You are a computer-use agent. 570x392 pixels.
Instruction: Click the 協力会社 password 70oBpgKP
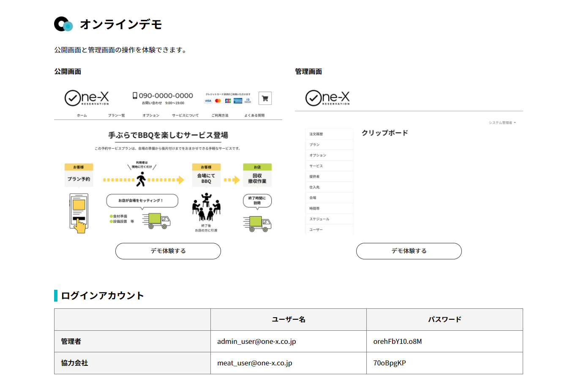[389, 363]
